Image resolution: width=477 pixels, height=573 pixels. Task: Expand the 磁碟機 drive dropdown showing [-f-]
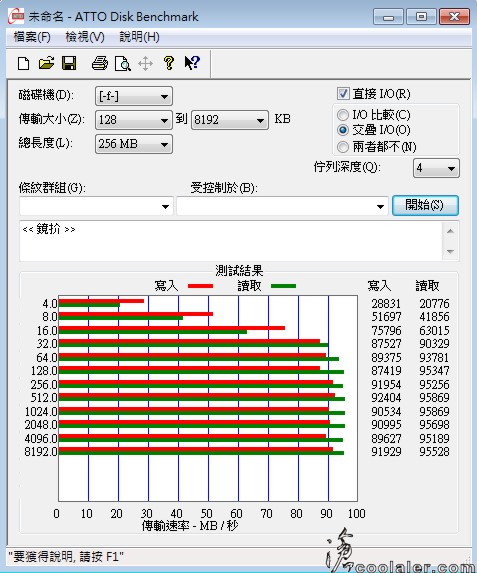(x=134, y=96)
